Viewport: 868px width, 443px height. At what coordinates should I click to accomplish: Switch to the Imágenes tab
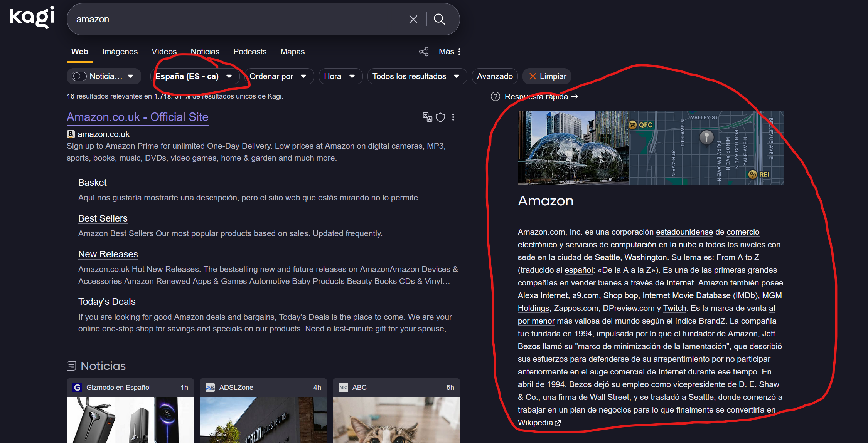[x=120, y=52]
